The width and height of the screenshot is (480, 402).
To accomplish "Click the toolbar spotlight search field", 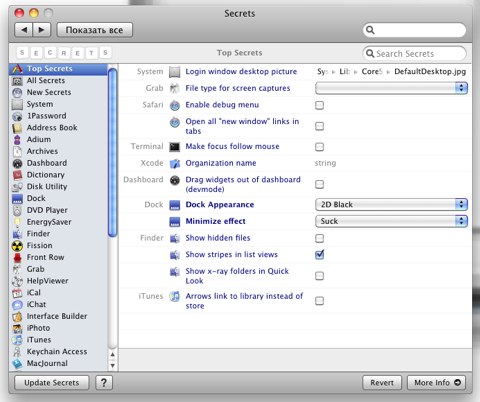I will click(x=414, y=30).
